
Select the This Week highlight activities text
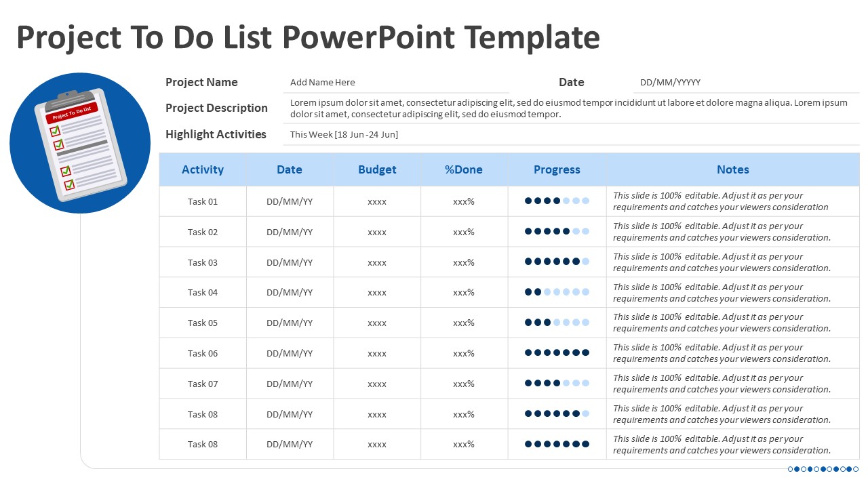[344, 134]
